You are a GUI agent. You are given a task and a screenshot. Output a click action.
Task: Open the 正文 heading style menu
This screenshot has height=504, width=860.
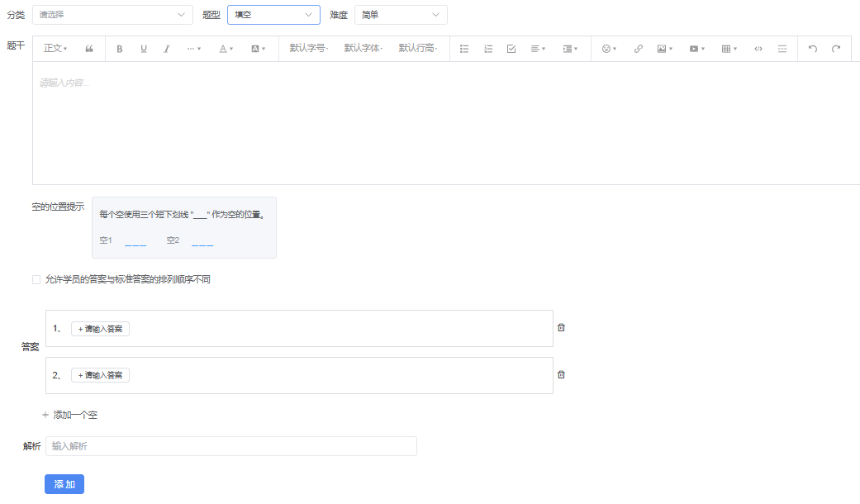point(55,49)
